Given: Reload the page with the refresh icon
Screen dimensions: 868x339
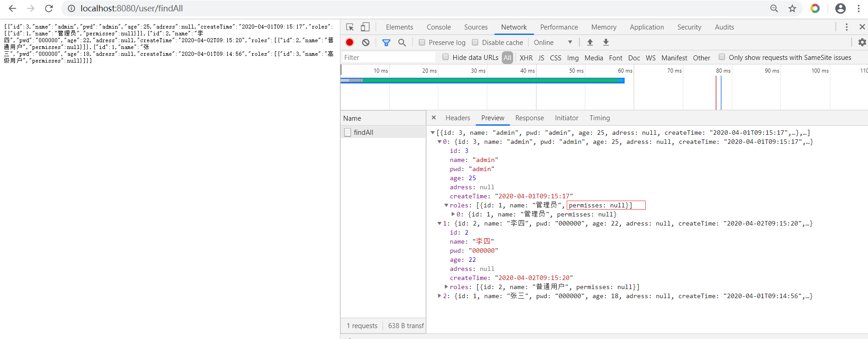Looking at the screenshot, I should tap(49, 8).
